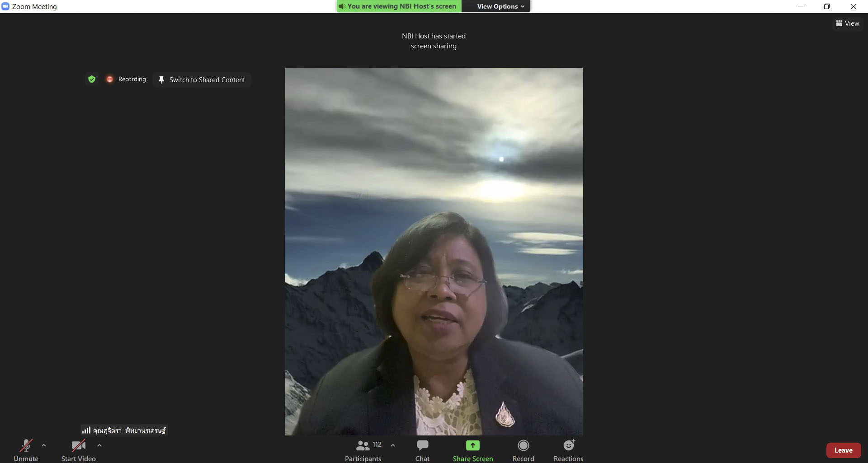Open the Chat panel

(x=423, y=450)
